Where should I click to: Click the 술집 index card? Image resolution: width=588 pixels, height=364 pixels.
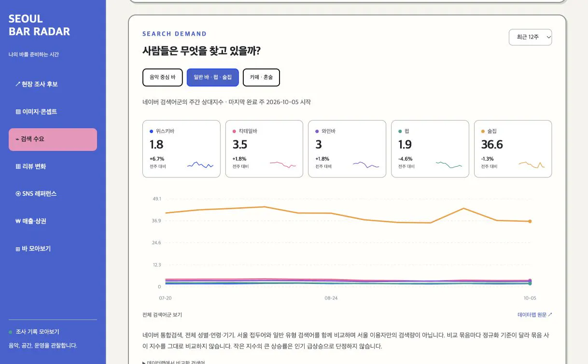[x=513, y=149]
